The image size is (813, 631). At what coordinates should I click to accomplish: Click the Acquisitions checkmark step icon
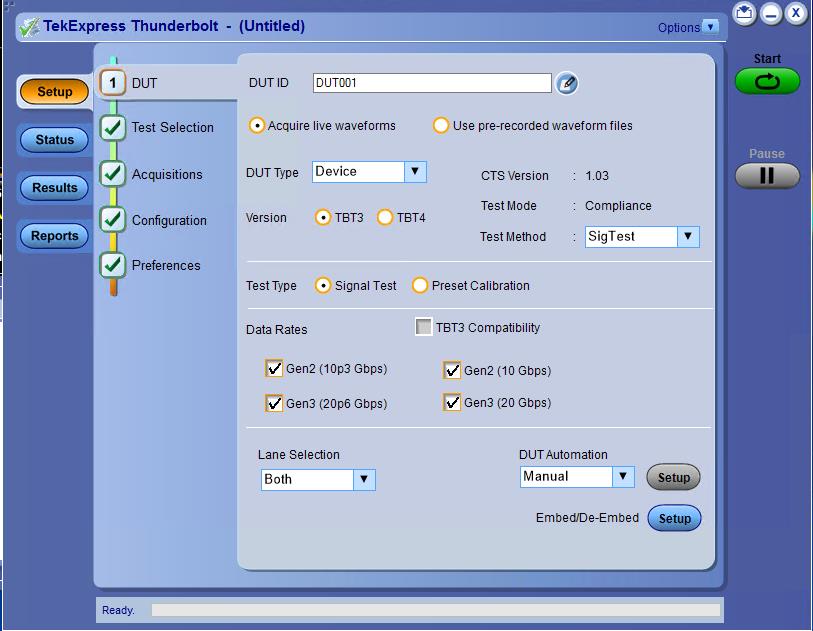(x=114, y=174)
